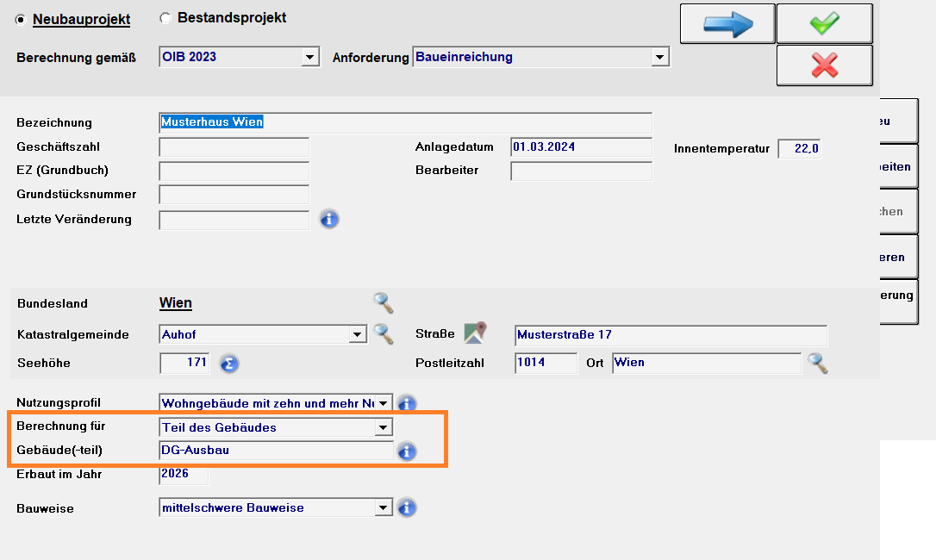Click info icon next to Nutzungsprofil
Screen dimensions: 936x560
(x=407, y=403)
